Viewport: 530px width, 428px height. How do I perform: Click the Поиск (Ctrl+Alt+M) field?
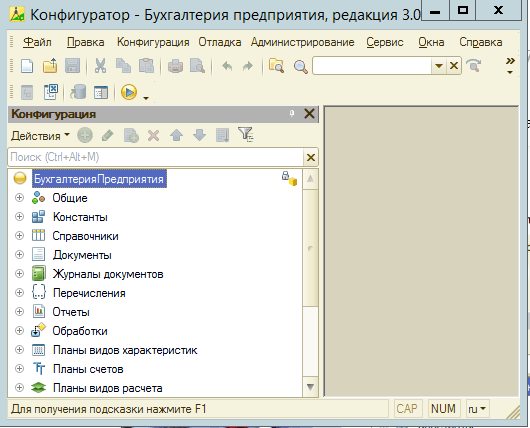[155, 157]
